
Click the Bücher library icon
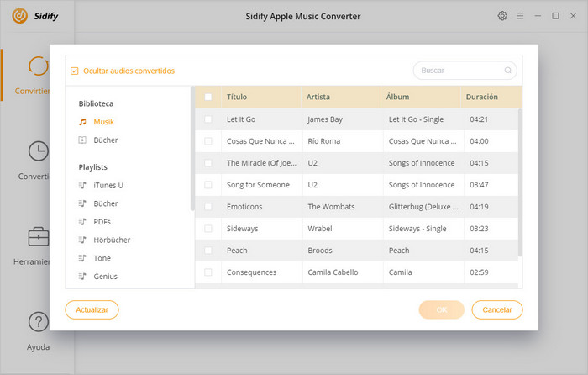pos(82,140)
